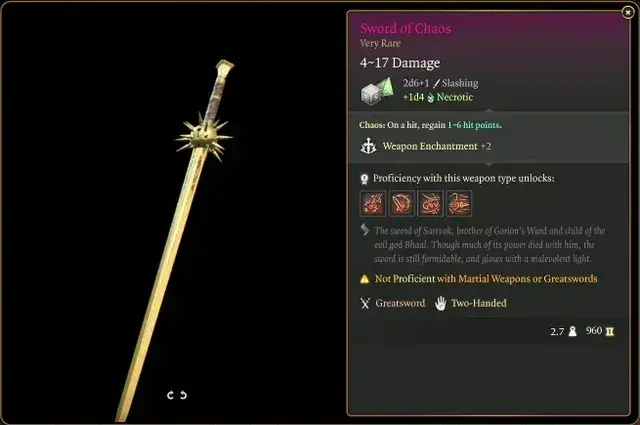Click the first weapon skill icon under proficiency
The width and height of the screenshot is (640, 425).
(x=373, y=203)
